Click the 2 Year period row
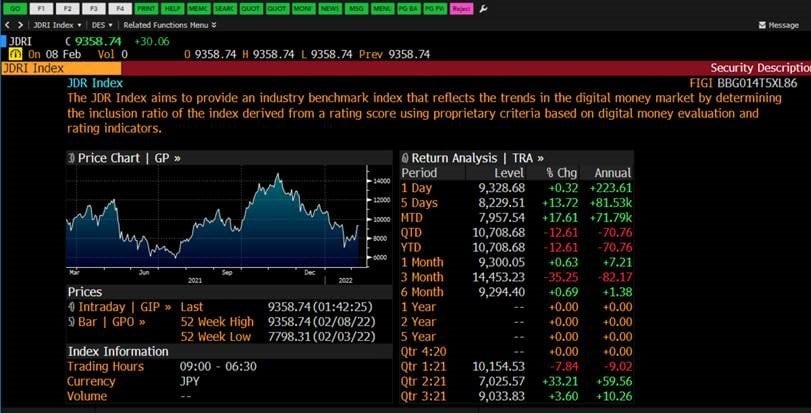The image size is (811, 413). tap(517, 322)
